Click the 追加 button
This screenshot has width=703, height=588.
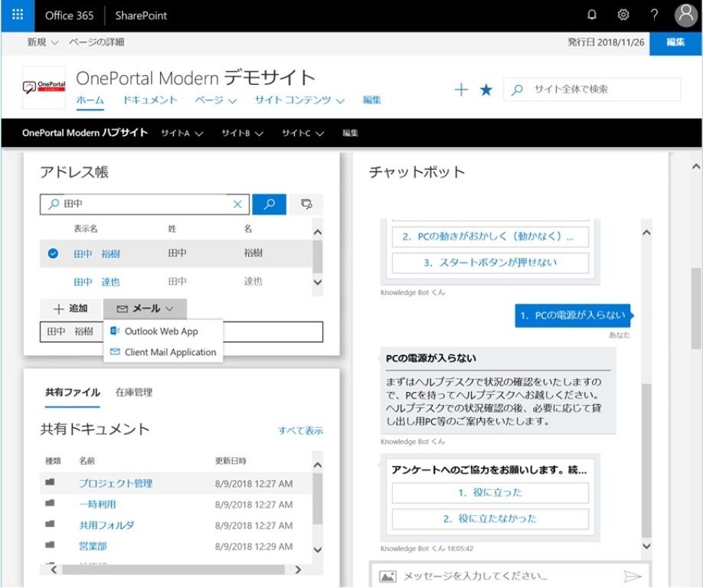[x=70, y=309]
